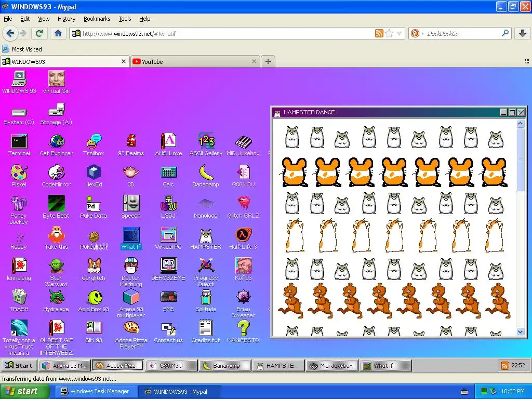Select the Midi Jukebox taskbar item
This screenshot has height=399, width=532.
(x=332, y=365)
